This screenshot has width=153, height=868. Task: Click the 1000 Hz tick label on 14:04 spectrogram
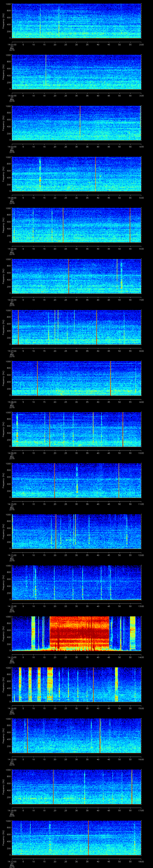(8, 157)
